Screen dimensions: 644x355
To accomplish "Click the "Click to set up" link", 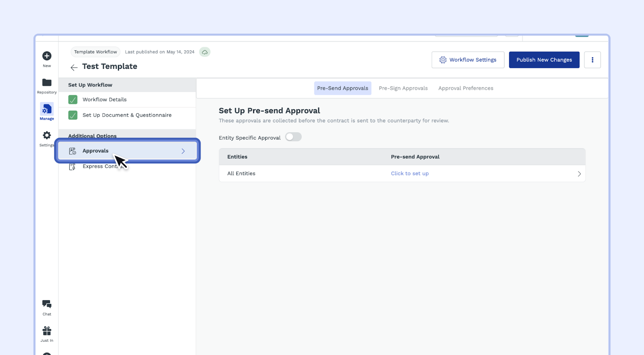I will 410,174.
